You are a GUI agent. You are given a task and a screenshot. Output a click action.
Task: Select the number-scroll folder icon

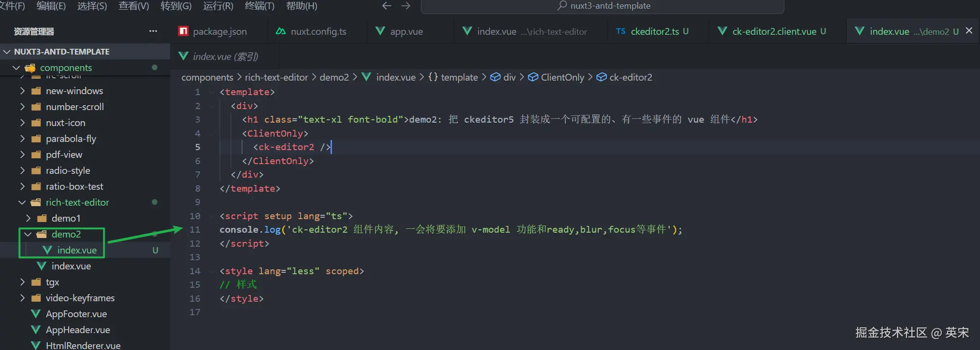point(36,107)
